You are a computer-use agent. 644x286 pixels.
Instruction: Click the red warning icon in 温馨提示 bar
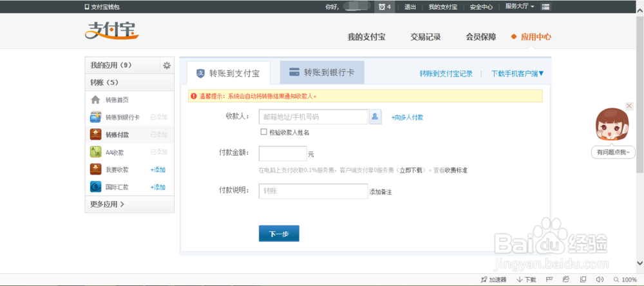[x=193, y=96]
